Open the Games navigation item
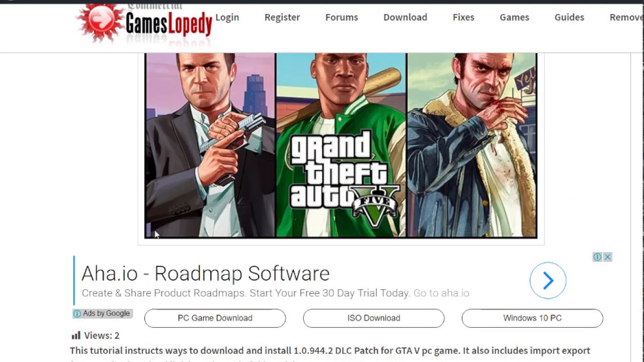The image size is (644, 362). coord(514,17)
